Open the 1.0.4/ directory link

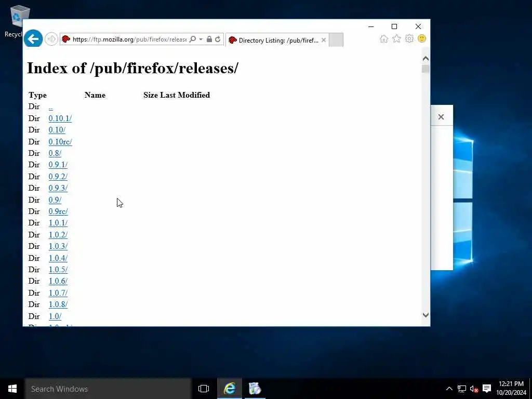[58, 258]
